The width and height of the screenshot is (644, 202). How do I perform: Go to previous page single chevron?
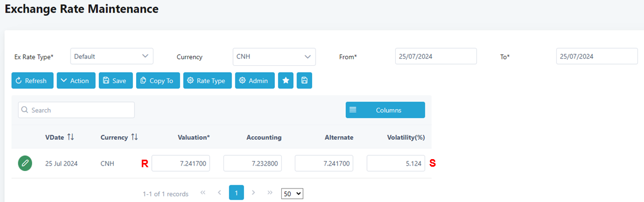220,192
